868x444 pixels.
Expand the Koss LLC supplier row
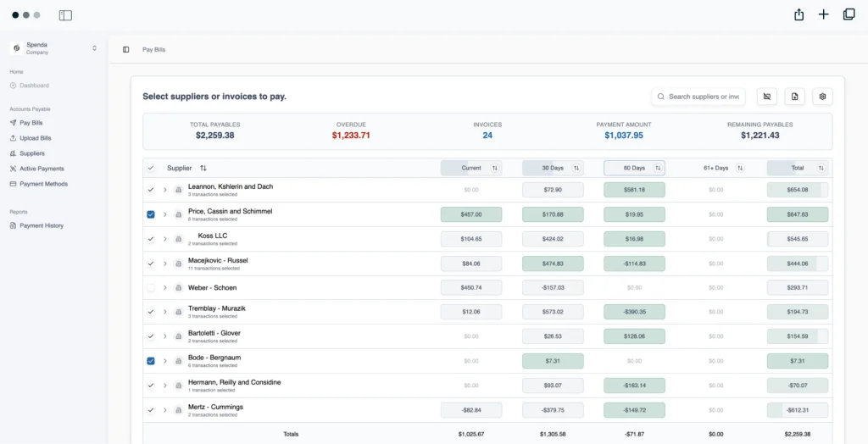pyautogui.click(x=165, y=239)
